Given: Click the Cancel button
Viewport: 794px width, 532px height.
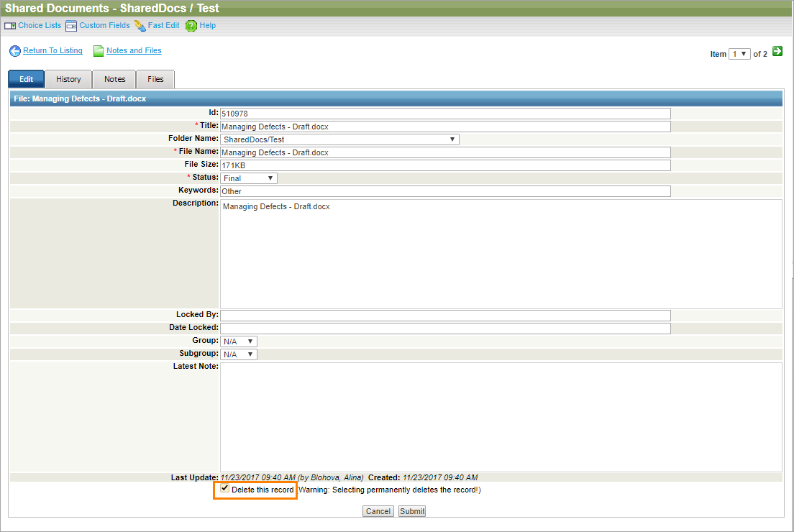Looking at the screenshot, I should click(x=378, y=511).
